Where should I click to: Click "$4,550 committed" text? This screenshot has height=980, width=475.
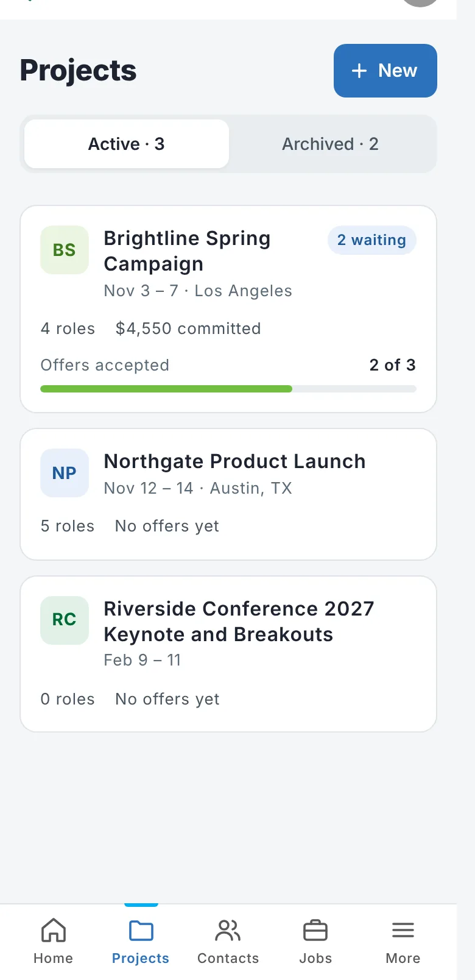188,328
